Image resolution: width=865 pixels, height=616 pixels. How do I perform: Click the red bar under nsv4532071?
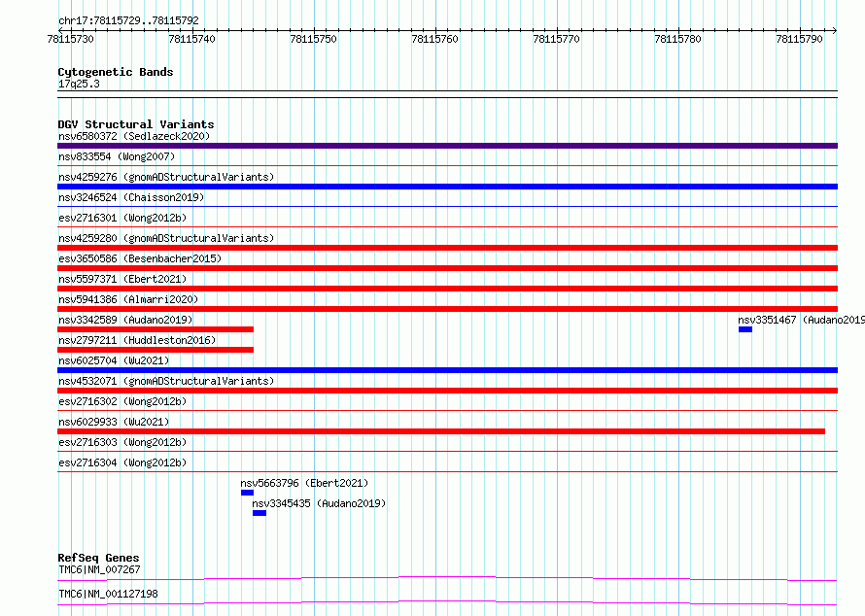447,391
